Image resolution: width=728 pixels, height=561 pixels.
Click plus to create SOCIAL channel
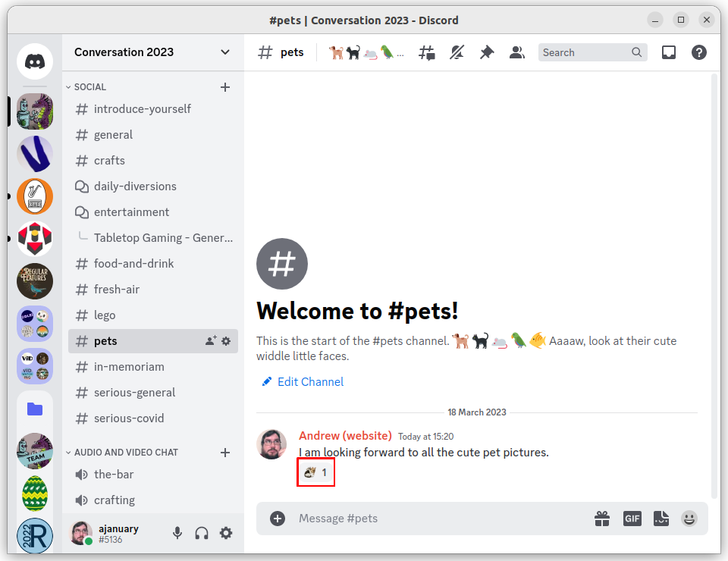225,87
